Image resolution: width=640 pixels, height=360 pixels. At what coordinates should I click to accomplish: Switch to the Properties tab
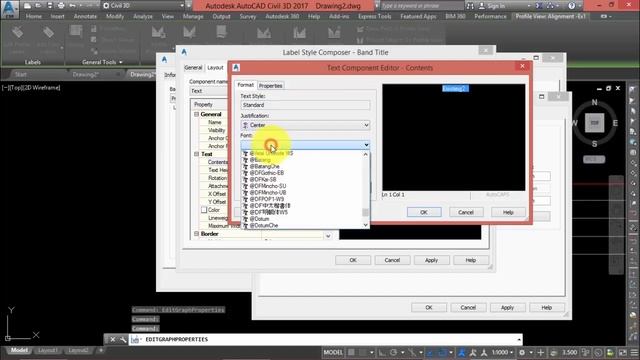pyautogui.click(x=270, y=86)
